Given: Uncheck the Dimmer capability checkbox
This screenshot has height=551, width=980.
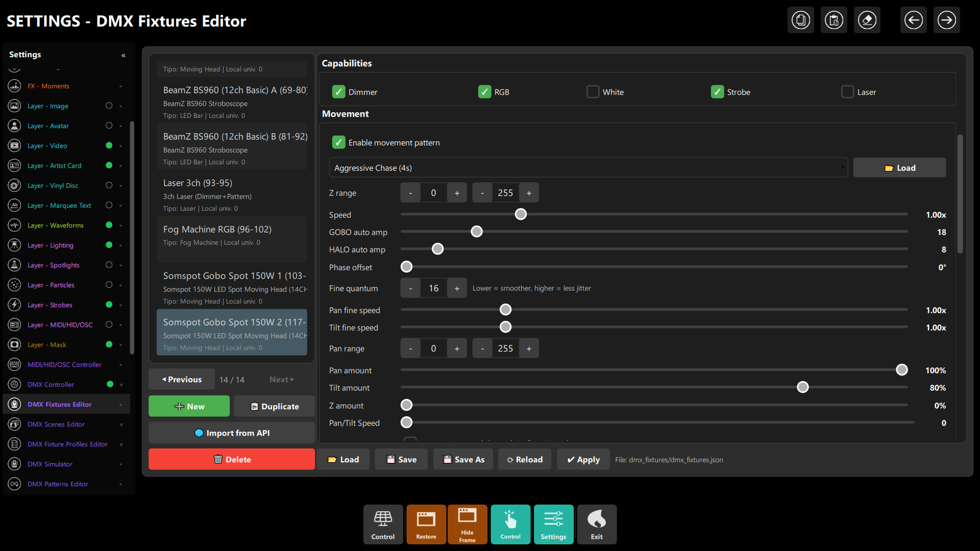Looking at the screenshot, I should coord(339,92).
